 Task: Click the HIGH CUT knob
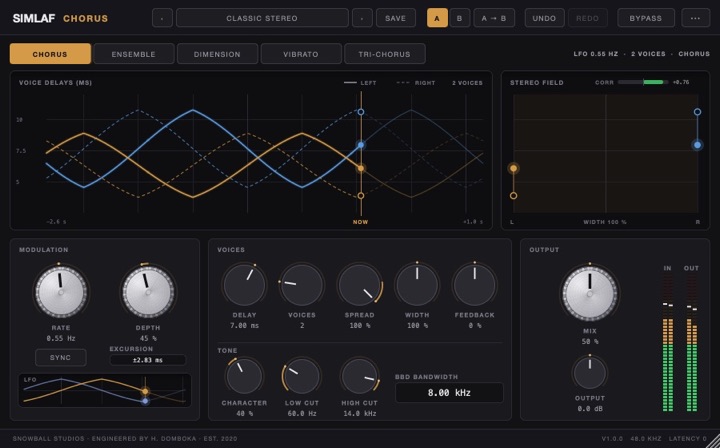(x=360, y=376)
